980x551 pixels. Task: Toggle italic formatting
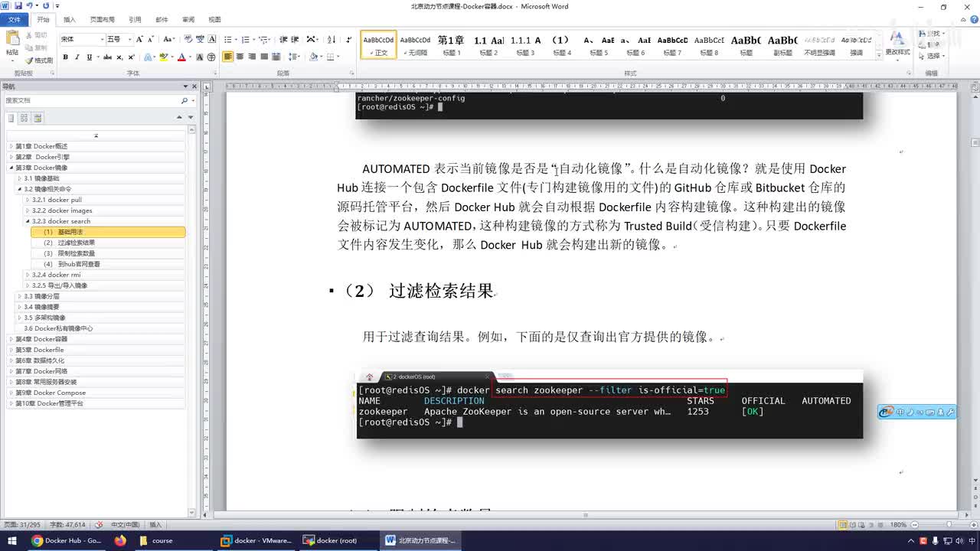pos(77,57)
